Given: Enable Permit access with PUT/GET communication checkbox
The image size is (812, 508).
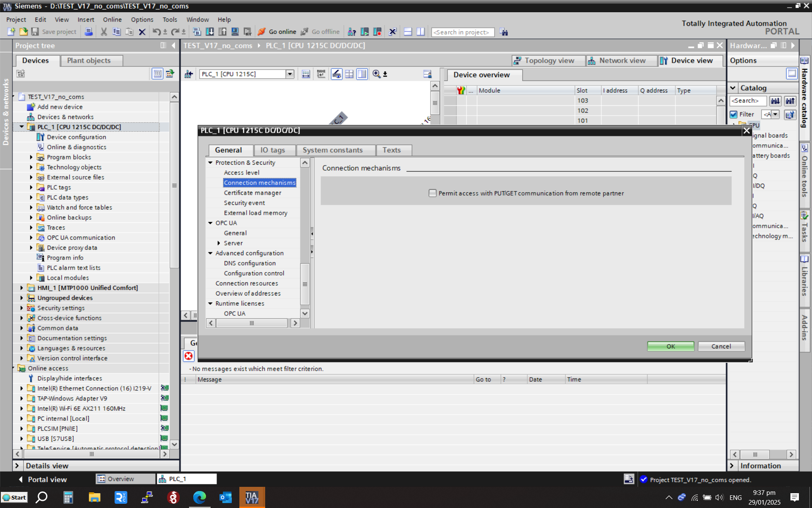Looking at the screenshot, I should 432,193.
